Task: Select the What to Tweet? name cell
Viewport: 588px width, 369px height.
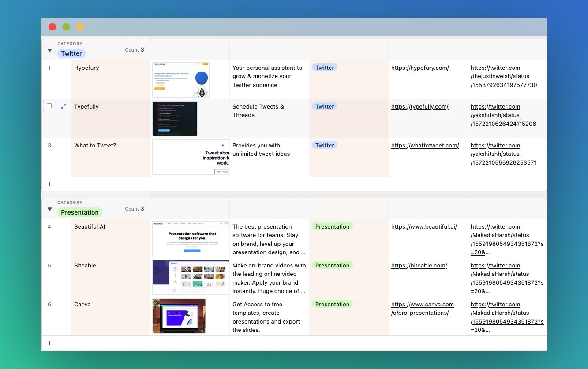Action: (111, 157)
